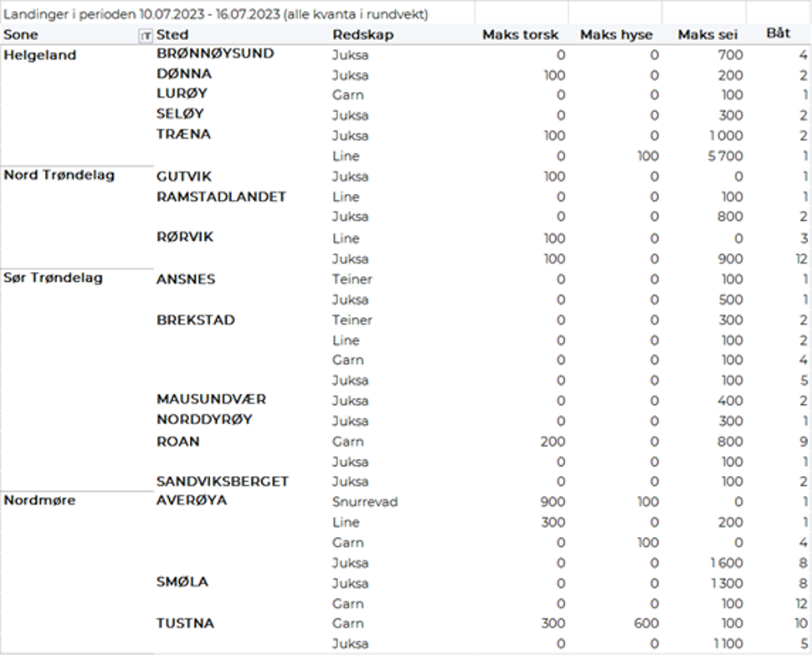Open the Sone column filter dropdown
This screenshot has width=812, height=655.
pyautogui.click(x=146, y=35)
